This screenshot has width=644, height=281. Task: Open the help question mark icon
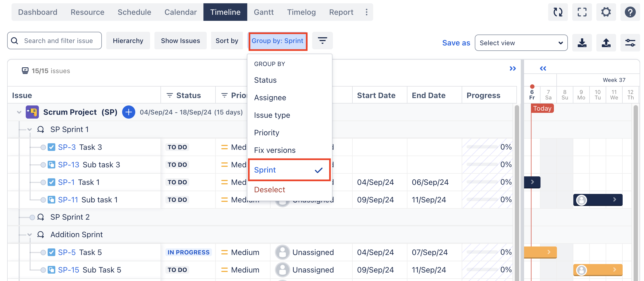click(x=630, y=12)
